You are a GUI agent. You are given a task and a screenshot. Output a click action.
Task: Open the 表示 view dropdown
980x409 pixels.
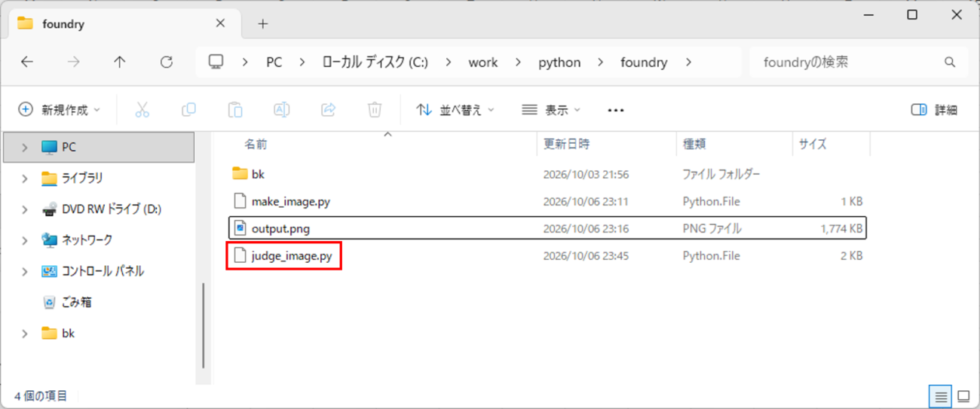551,110
